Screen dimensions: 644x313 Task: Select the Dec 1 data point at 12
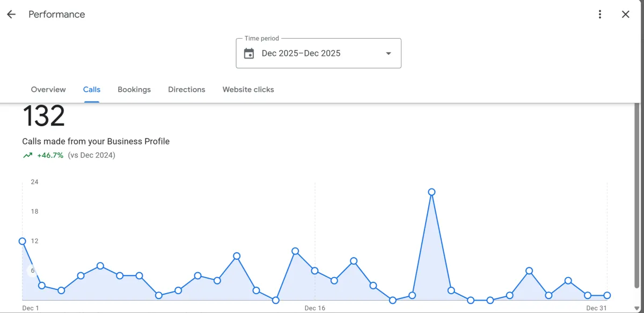23,241
